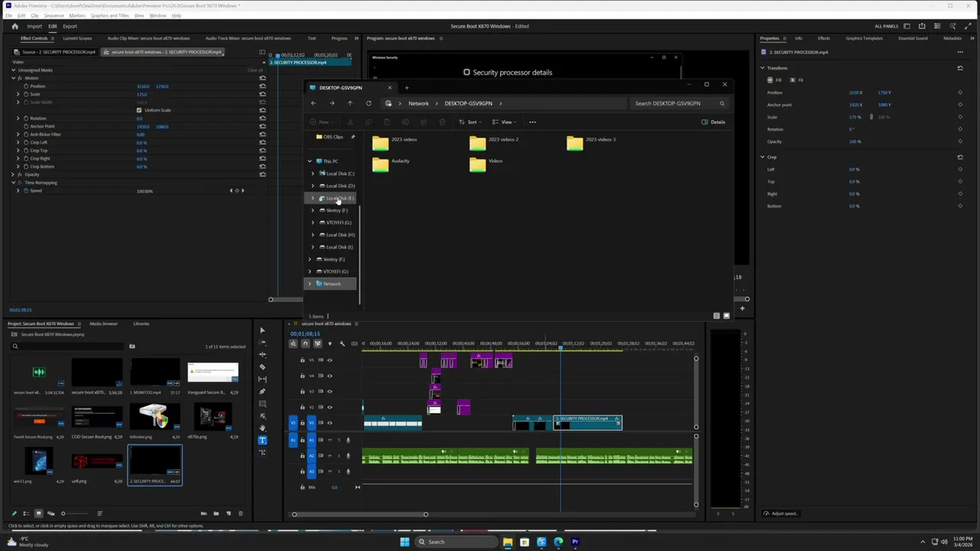Open the 2023-videos folder
Screen dimensions: 980x551
point(395,142)
